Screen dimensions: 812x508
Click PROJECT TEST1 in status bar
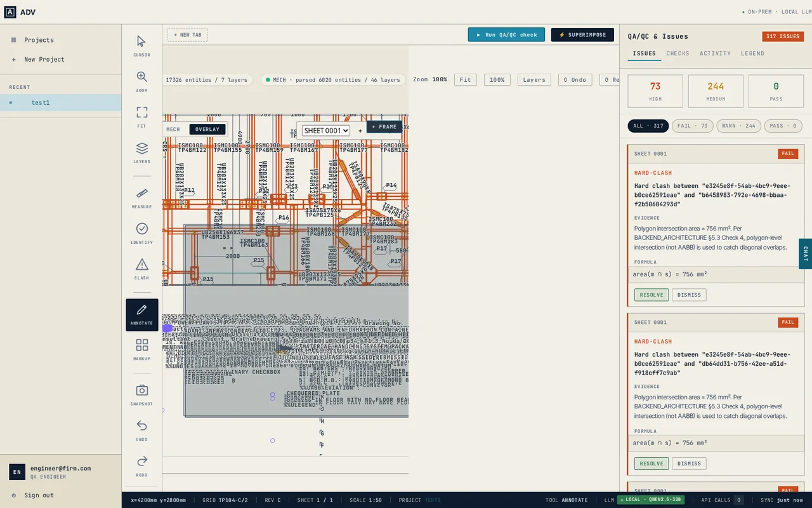419,500
